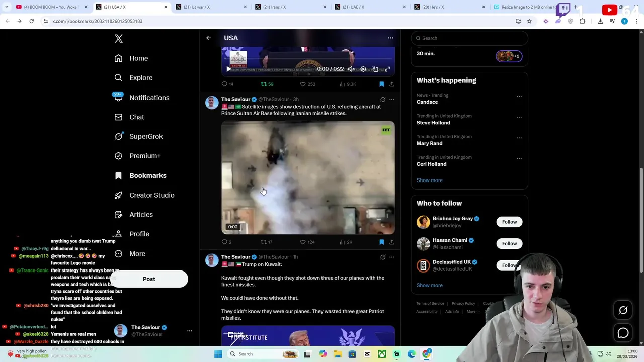
Task: Open the Candace trending topic
Action: (427, 102)
